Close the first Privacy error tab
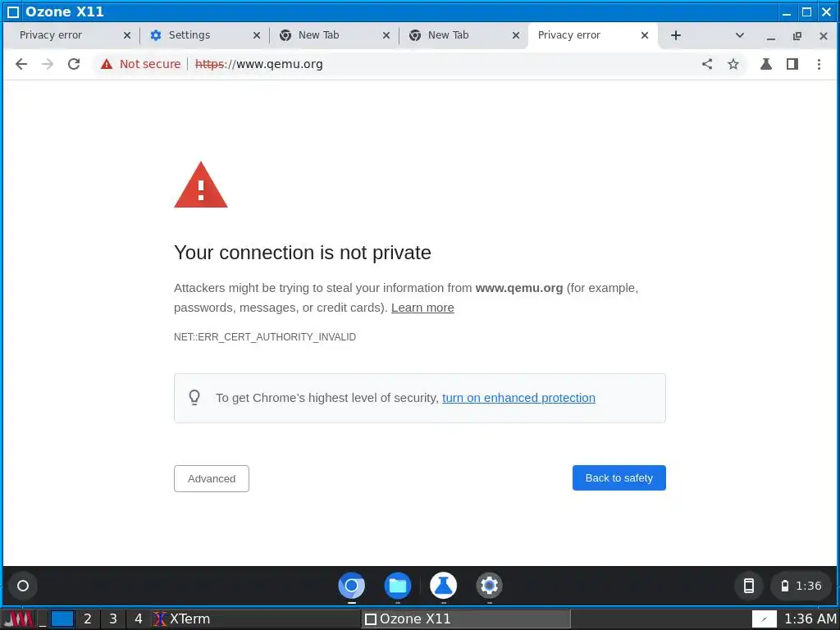This screenshot has width=840, height=630. tap(127, 35)
